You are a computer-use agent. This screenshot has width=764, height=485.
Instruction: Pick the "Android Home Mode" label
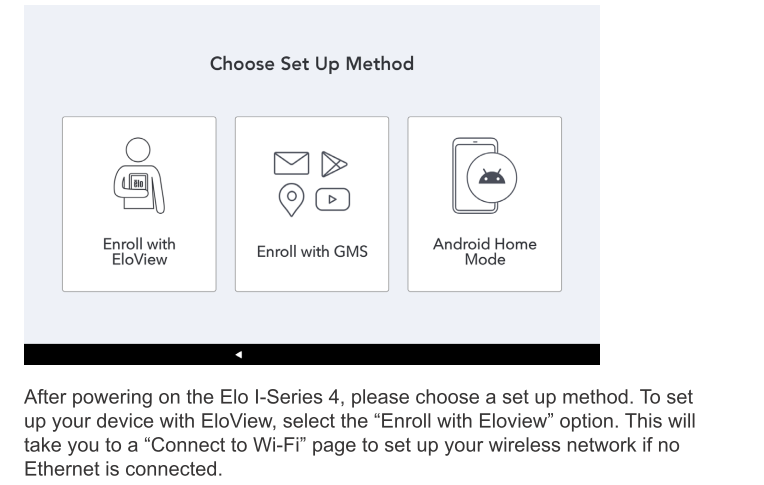click(x=484, y=251)
